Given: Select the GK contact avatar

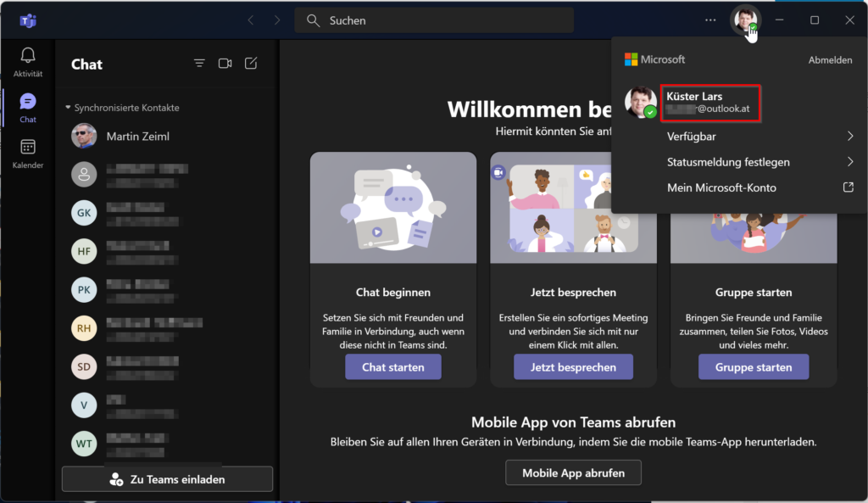Looking at the screenshot, I should point(84,213).
